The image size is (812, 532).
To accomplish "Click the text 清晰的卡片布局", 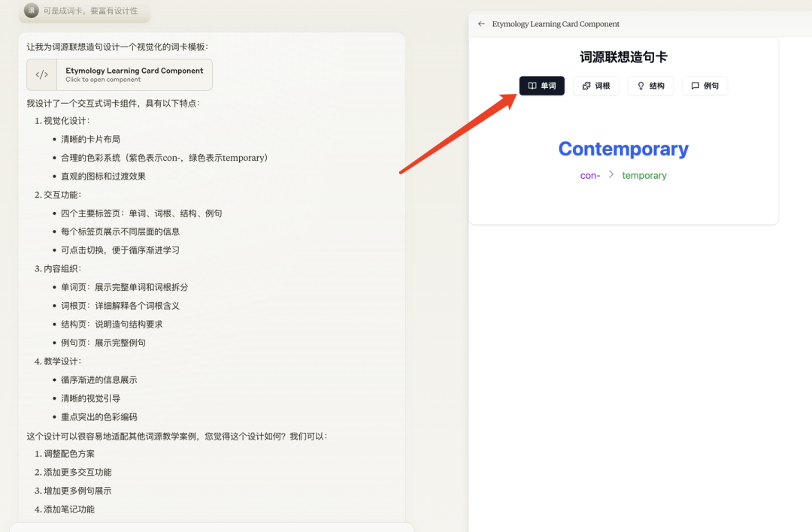I will (x=91, y=139).
